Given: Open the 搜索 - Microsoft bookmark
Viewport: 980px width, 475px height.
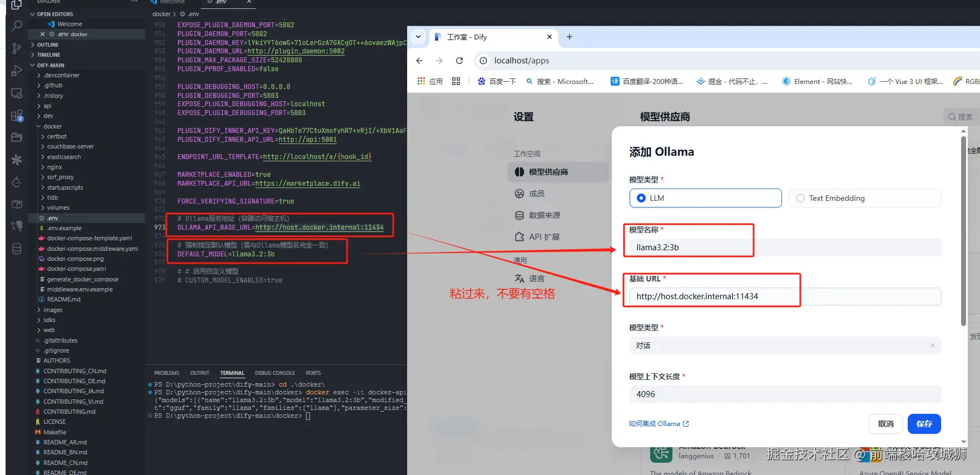Looking at the screenshot, I should point(560,81).
